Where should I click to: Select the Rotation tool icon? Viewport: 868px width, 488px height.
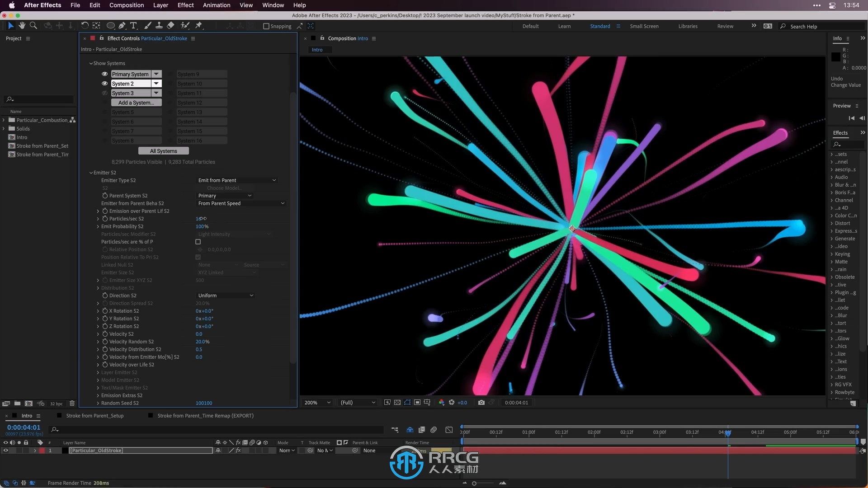(x=84, y=26)
